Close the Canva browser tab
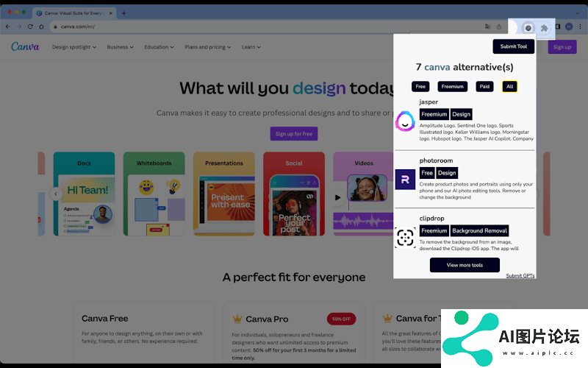The image size is (588, 368). coord(111,13)
